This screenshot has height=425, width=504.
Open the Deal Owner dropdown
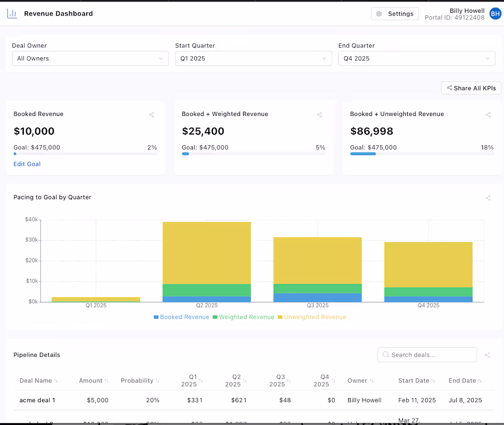[x=90, y=59]
